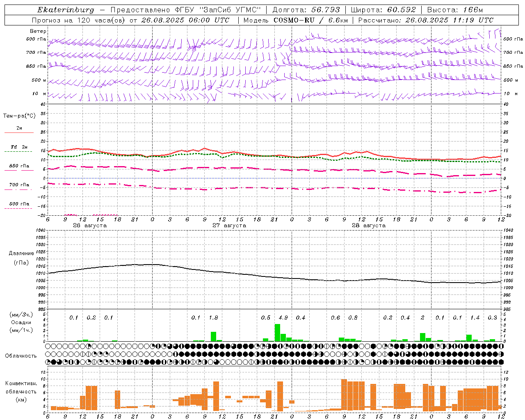The height and width of the screenshot is (420, 525).
Task: Select the '(мм/3ч.)' precipitation unit label
Action: click(x=21, y=315)
